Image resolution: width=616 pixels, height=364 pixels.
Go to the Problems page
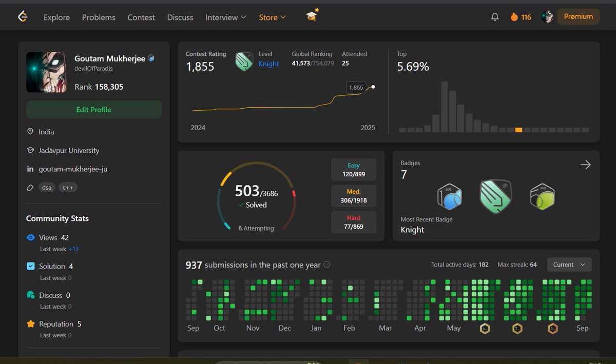tap(99, 17)
